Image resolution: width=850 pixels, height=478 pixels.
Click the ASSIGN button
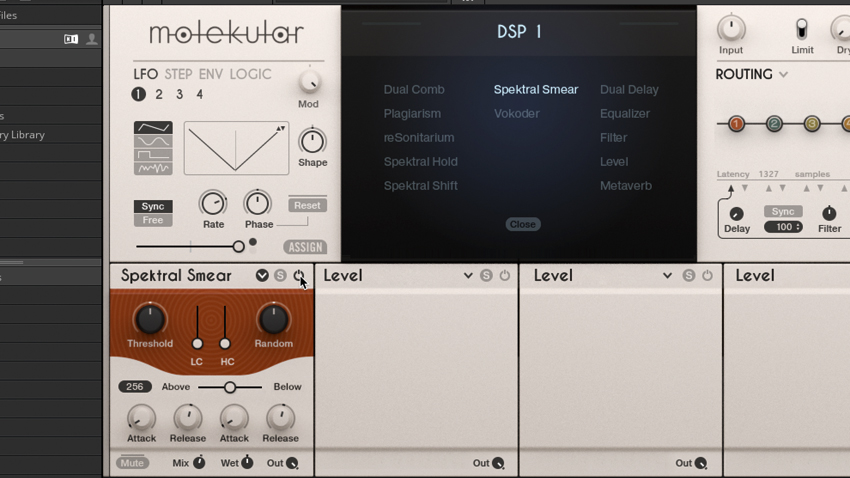tap(305, 247)
